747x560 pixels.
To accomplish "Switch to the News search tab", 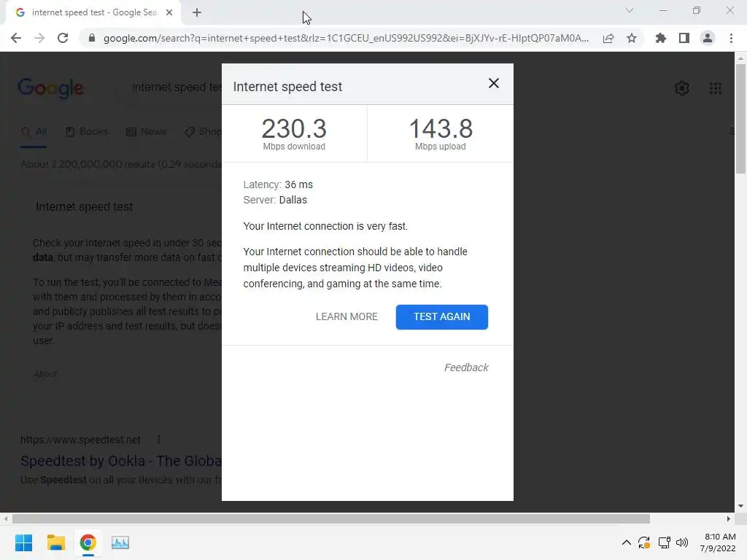I will pyautogui.click(x=146, y=131).
